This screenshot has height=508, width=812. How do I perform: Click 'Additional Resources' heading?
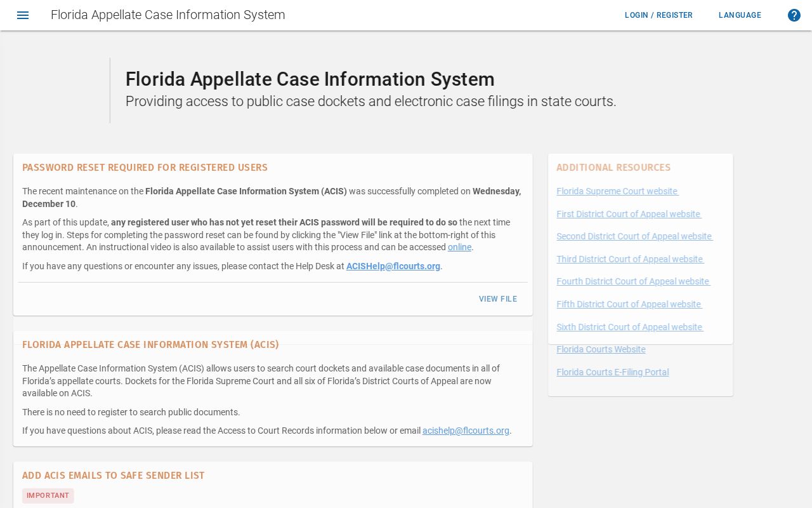pos(613,168)
